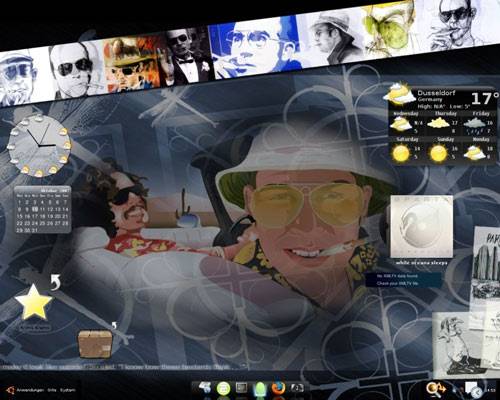The width and height of the screenshot is (500, 400).
Task: Click the last icon in the dock
Action: tap(296, 388)
